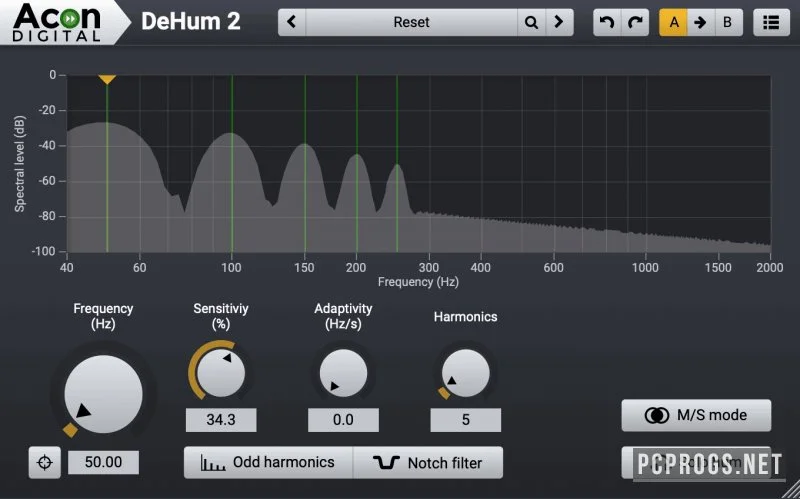Toggle the Odd harmonics button

pyautogui.click(x=268, y=462)
